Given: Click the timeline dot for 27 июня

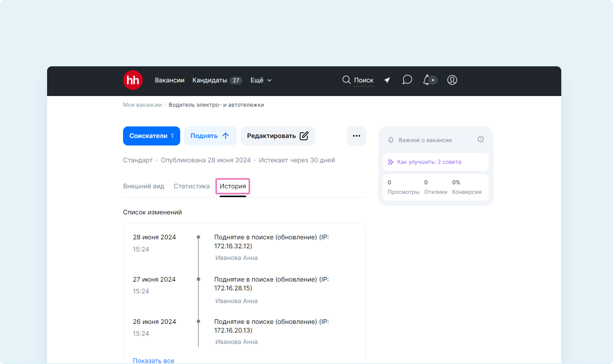Looking at the screenshot, I should [198, 279].
